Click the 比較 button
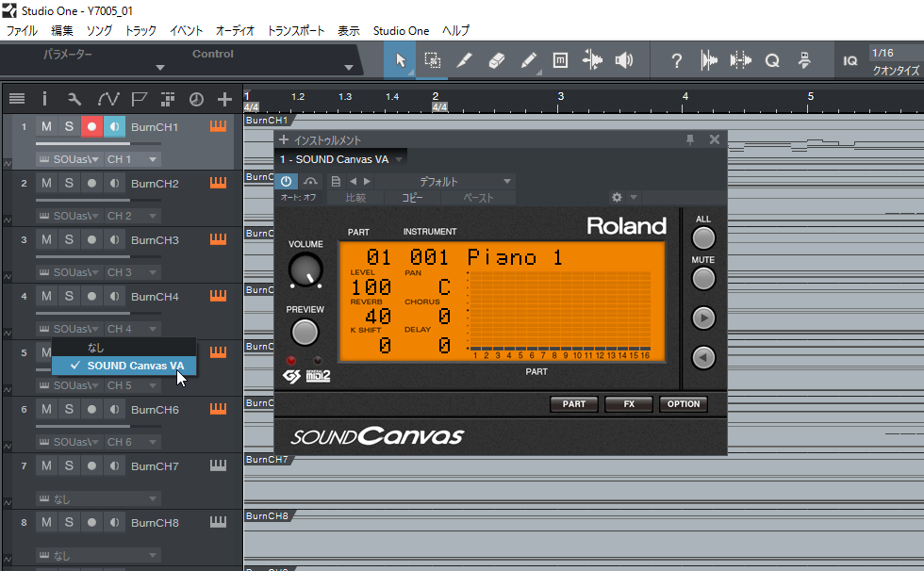Screen dimensions: 924x571 (x=355, y=198)
